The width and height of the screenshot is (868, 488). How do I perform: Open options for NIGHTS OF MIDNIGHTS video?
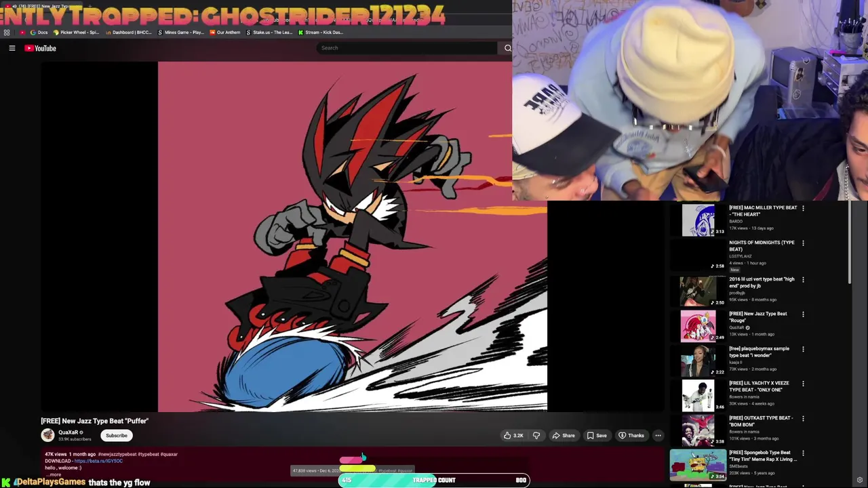coord(803,243)
